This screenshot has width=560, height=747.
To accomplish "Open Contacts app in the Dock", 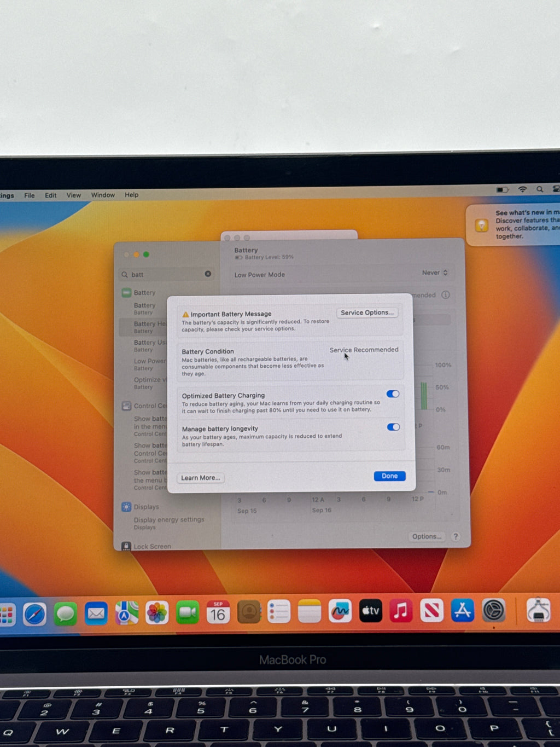I will (249, 612).
